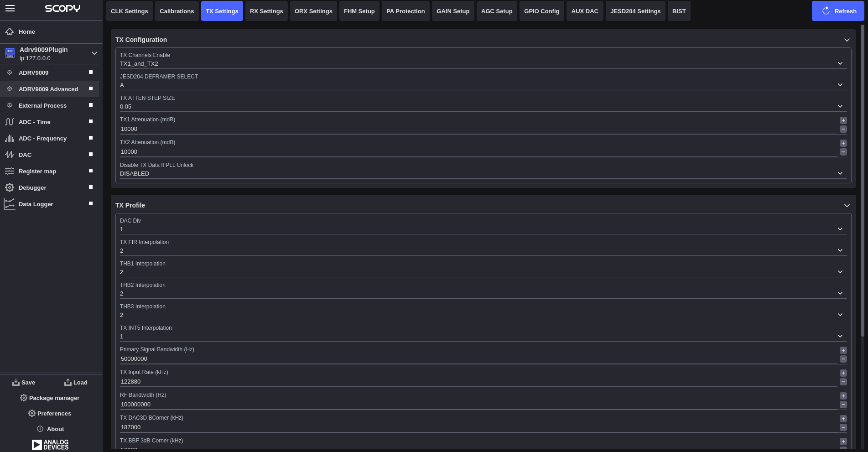Decrease TX2 Attenuation with minus button
Viewport: 868px width, 452px height.
[x=843, y=152]
